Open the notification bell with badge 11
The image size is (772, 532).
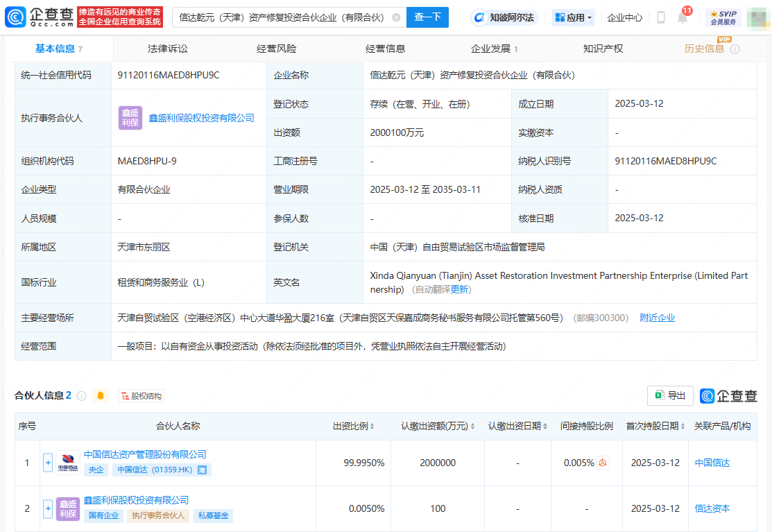click(x=683, y=17)
